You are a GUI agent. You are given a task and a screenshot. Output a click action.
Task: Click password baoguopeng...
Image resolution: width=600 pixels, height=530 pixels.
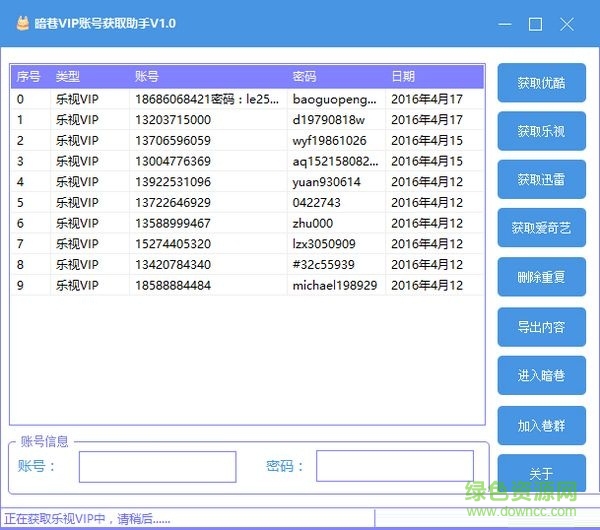pyautogui.click(x=334, y=99)
